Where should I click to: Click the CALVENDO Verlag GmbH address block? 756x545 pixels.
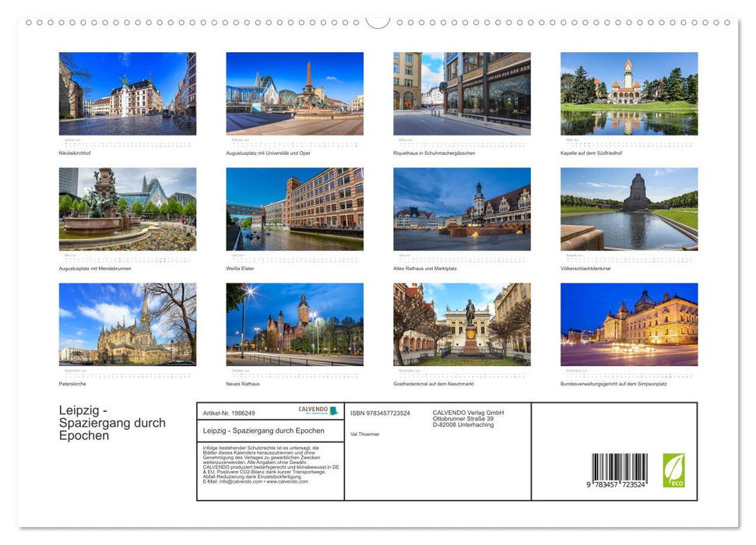click(467, 417)
